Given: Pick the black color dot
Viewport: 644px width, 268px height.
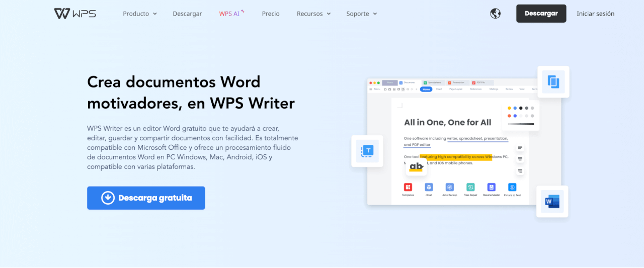Looking at the screenshot, I should pos(521,108).
